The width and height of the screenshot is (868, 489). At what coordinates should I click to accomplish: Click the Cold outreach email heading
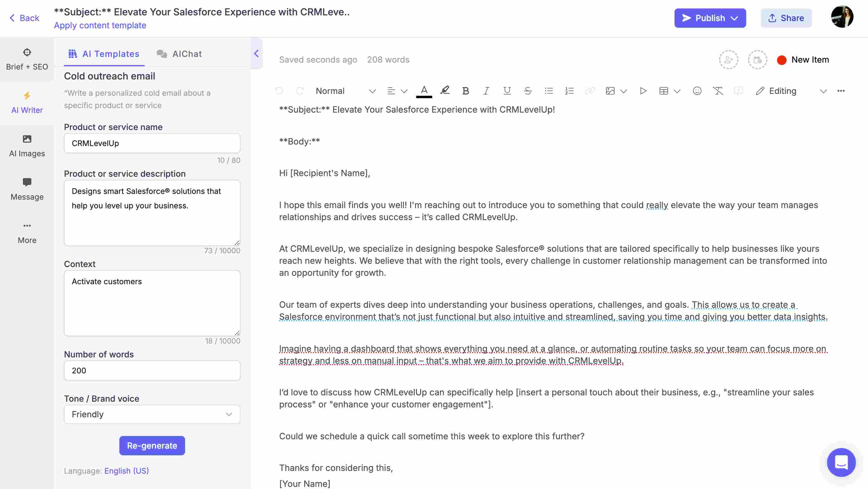(109, 76)
